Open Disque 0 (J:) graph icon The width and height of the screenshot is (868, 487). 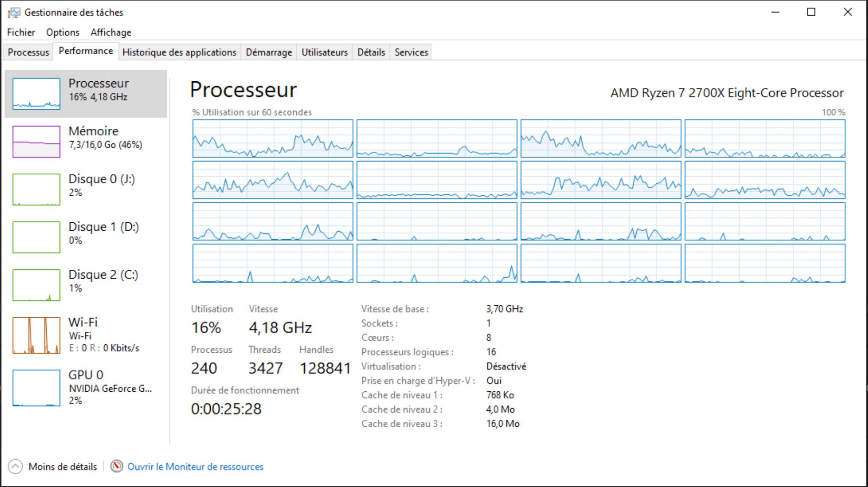36,189
